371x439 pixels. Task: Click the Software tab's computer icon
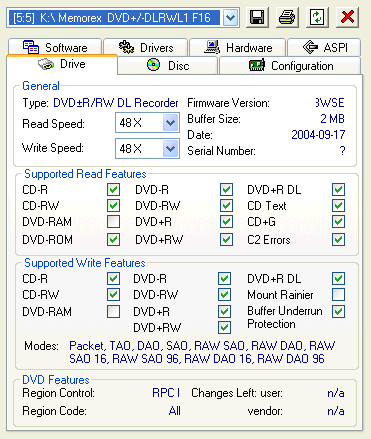pos(31,47)
